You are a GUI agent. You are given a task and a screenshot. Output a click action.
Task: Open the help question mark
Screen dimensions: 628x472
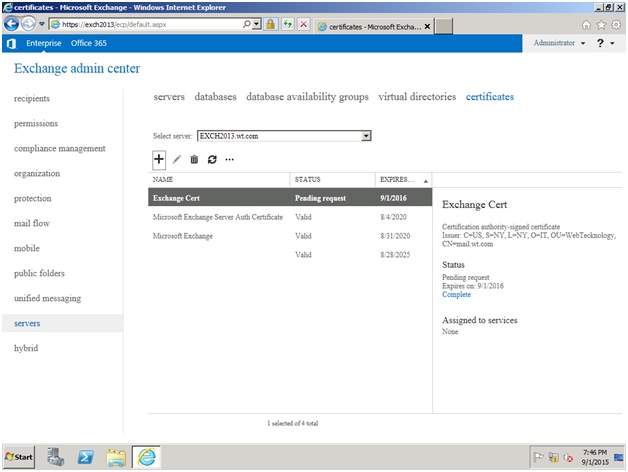click(600, 43)
